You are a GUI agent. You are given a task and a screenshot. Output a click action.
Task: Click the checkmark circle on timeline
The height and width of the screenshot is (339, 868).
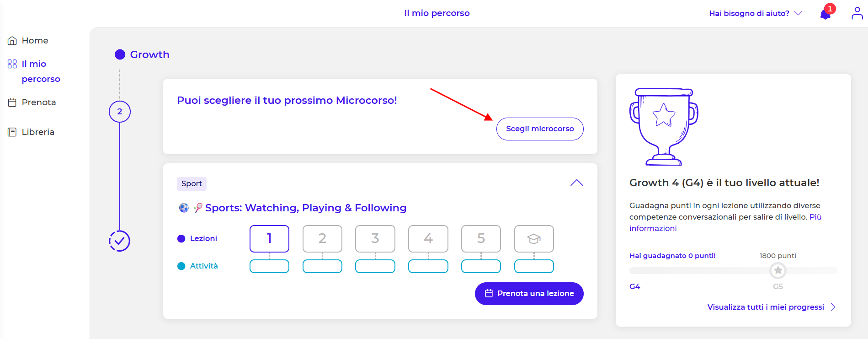pos(120,241)
